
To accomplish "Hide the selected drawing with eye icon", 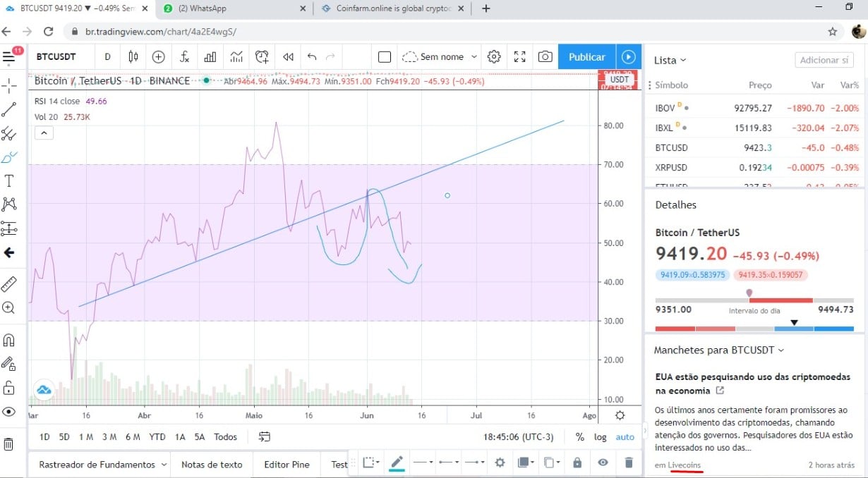I will [603, 463].
